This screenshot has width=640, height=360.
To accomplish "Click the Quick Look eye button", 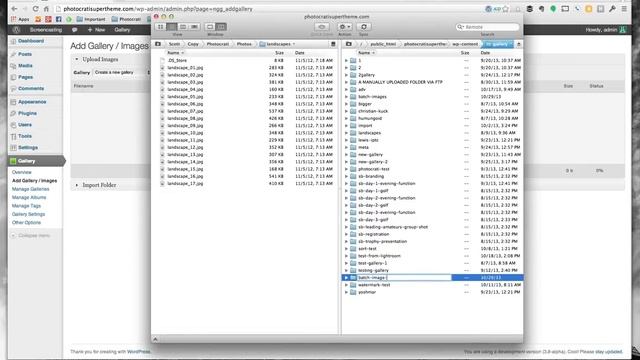I will pos(322,27).
